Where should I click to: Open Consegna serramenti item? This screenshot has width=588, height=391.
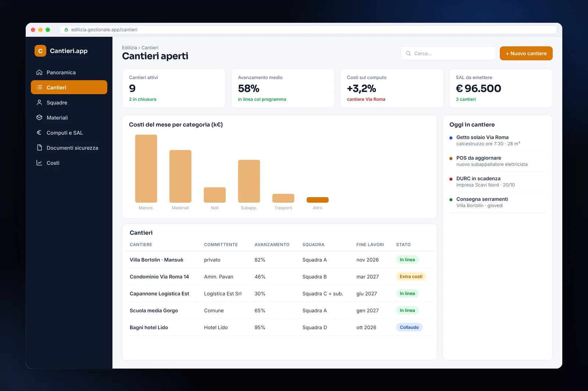(497, 202)
